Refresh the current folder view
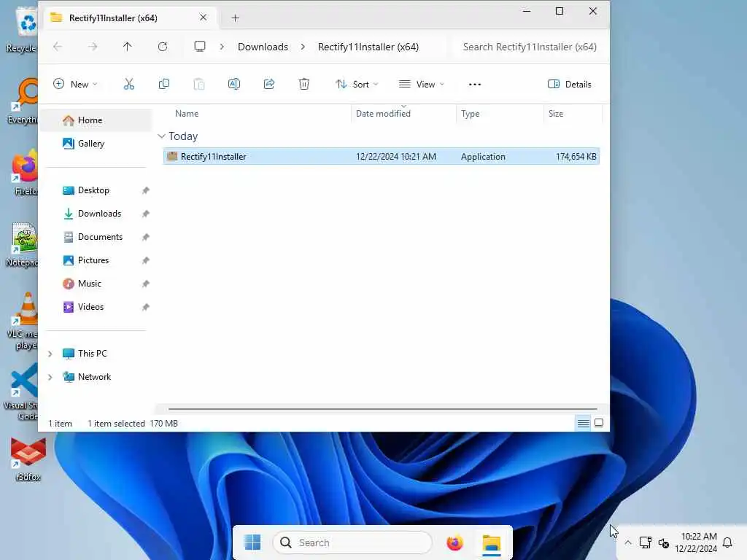The width and height of the screenshot is (747, 560). [x=163, y=47]
